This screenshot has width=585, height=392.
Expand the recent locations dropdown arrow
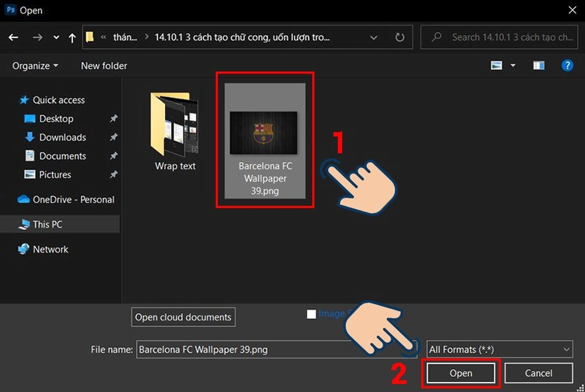57,38
